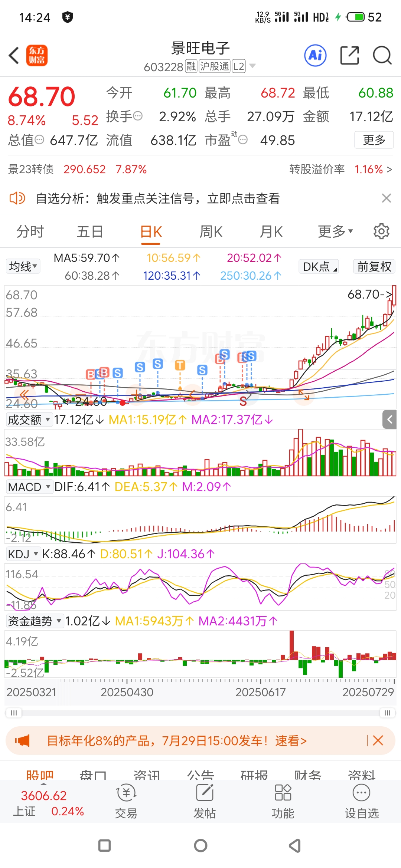Open the Ai assistant icon

(316, 56)
